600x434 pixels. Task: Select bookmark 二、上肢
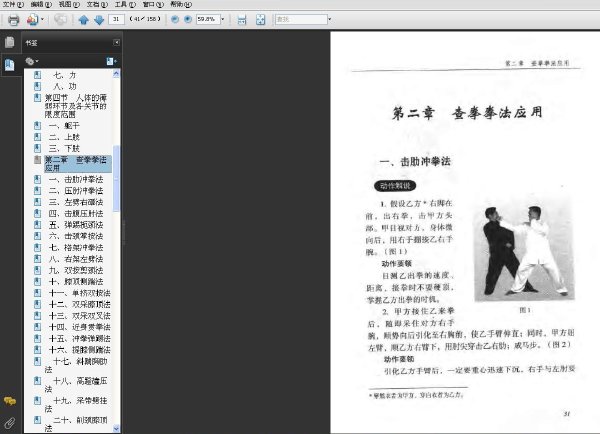tap(64, 137)
